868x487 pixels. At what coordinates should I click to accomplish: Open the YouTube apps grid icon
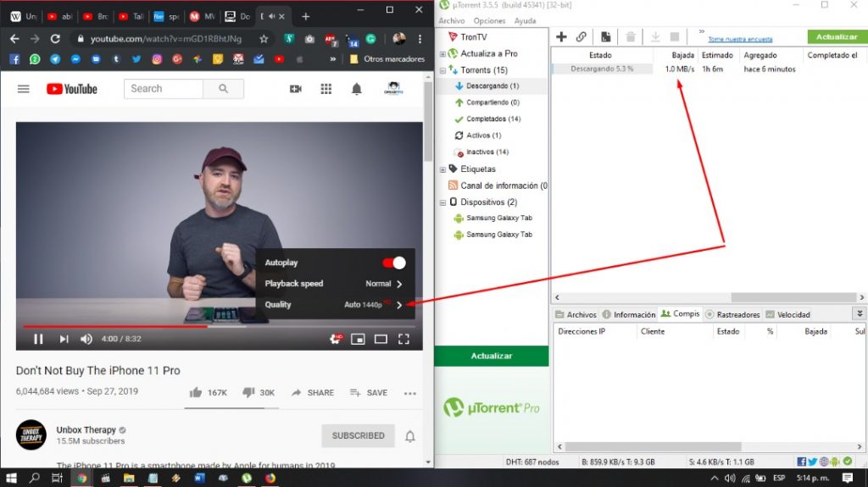(x=326, y=89)
